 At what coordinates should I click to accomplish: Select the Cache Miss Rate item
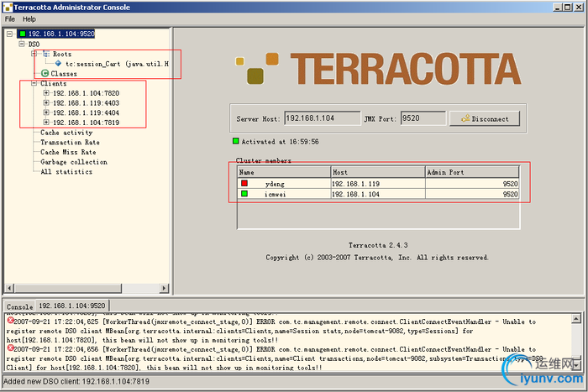(x=68, y=152)
